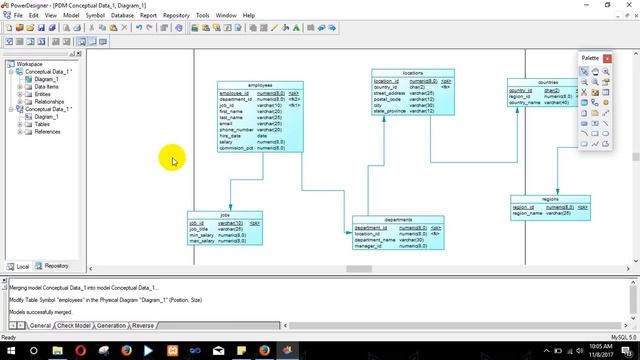Select the departments table in diagram
This screenshot has height=360, width=640.
point(398,233)
